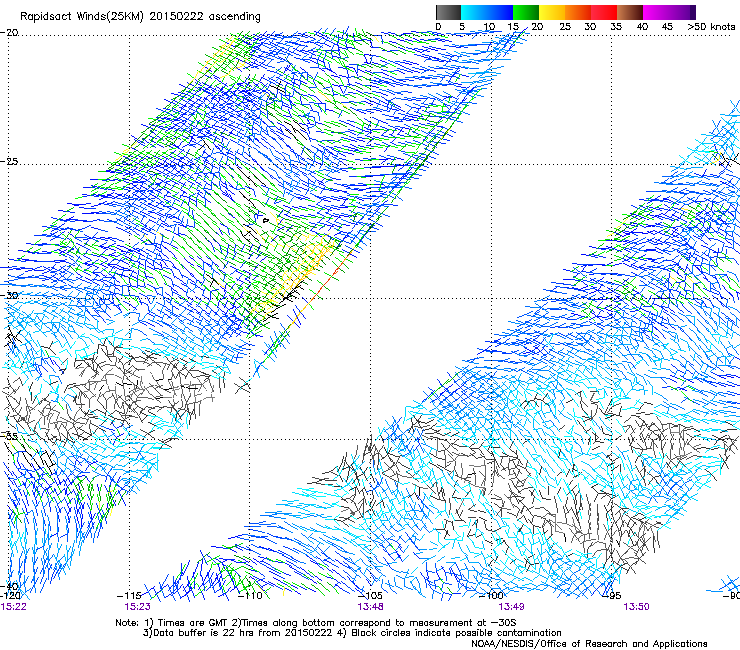Click the purple '15:23' time label
Viewport: 740px width, 650px height.
(137, 607)
